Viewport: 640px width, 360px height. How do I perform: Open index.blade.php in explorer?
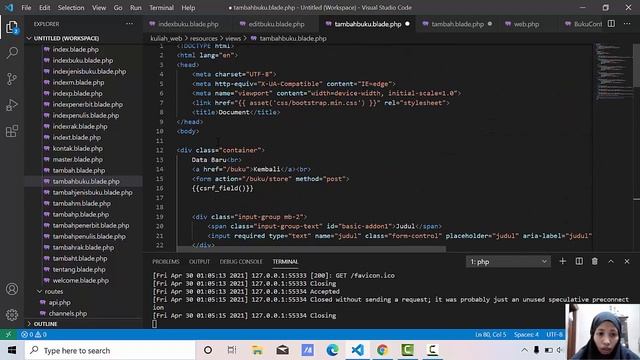pos(76,49)
